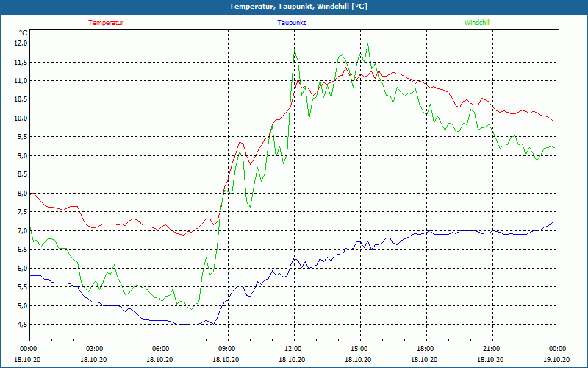Image resolution: width=588 pixels, height=368 pixels.
Task: Select the 09:00 time axis label
Action: [x=227, y=349]
